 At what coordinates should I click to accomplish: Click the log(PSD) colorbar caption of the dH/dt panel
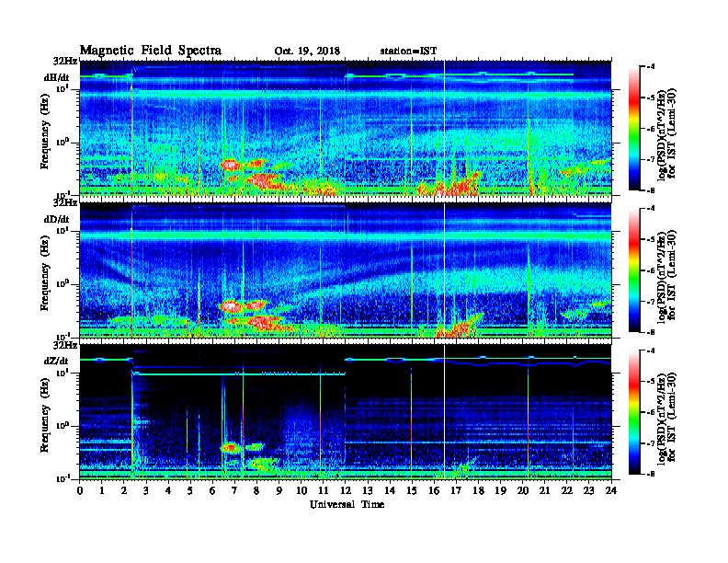tap(666, 133)
